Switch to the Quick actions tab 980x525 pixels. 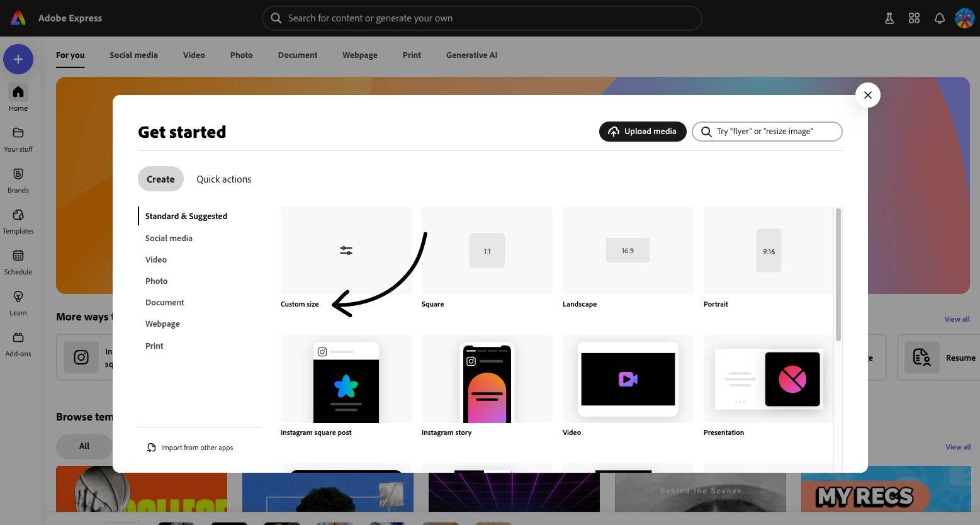click(x=223, y=179)
